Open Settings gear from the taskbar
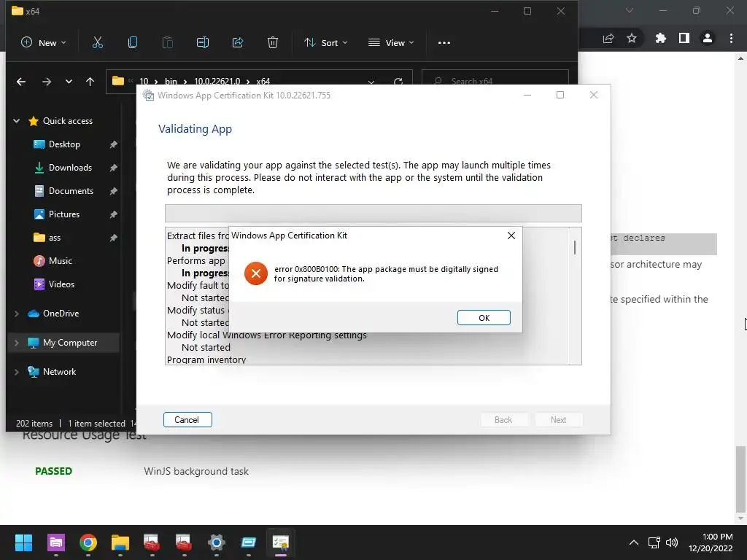The width and height of the screenshot is (747, 560). (216, 542)
